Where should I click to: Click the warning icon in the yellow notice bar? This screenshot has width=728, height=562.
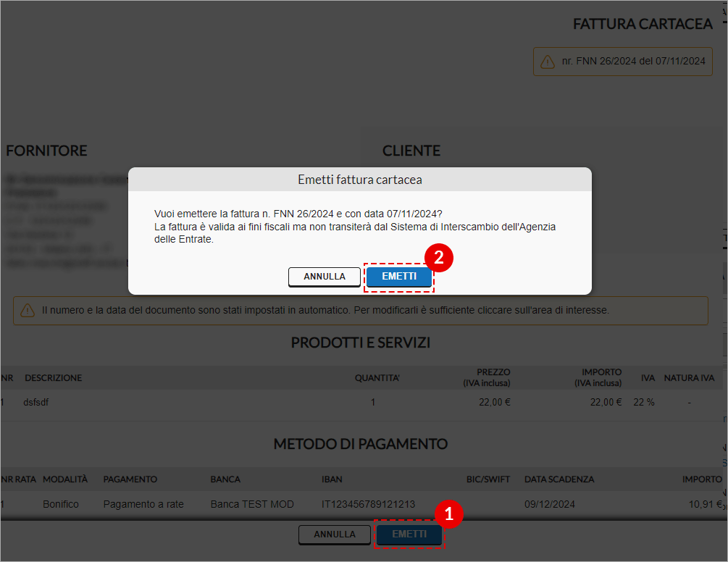pyautogui.click(x=29, y=311)
